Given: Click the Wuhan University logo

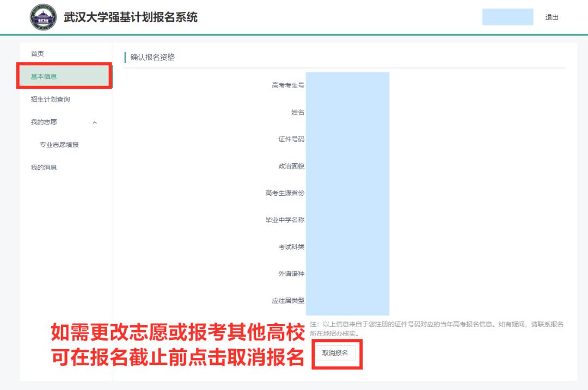Looking at the screenshot, I should point(43,17).
